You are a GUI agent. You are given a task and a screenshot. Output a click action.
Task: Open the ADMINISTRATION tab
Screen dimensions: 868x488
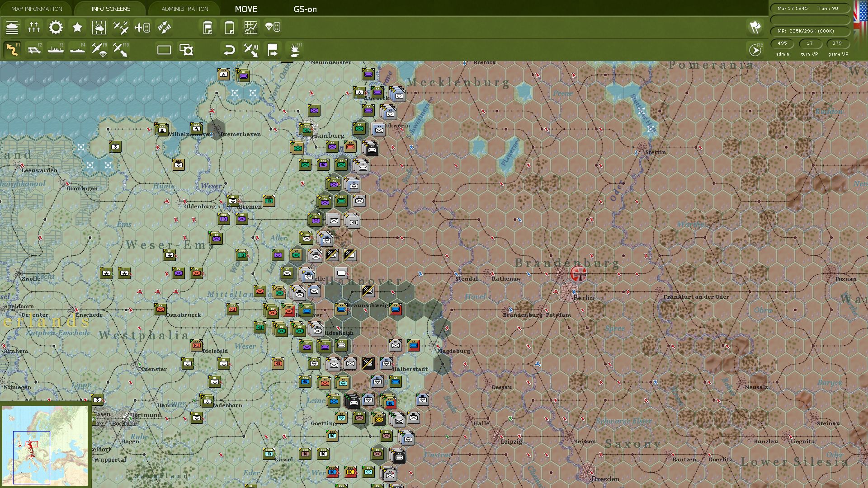[185, 9]
